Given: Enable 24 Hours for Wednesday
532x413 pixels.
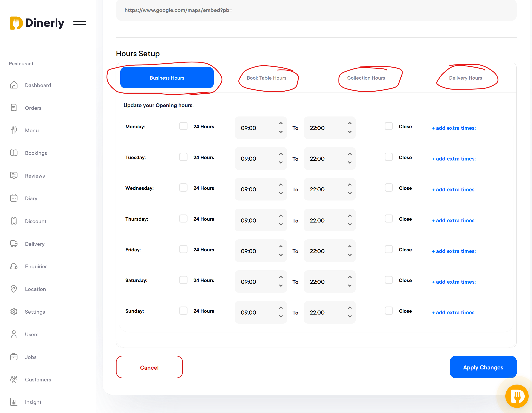Looking at the screenshot, I should 183,188.
